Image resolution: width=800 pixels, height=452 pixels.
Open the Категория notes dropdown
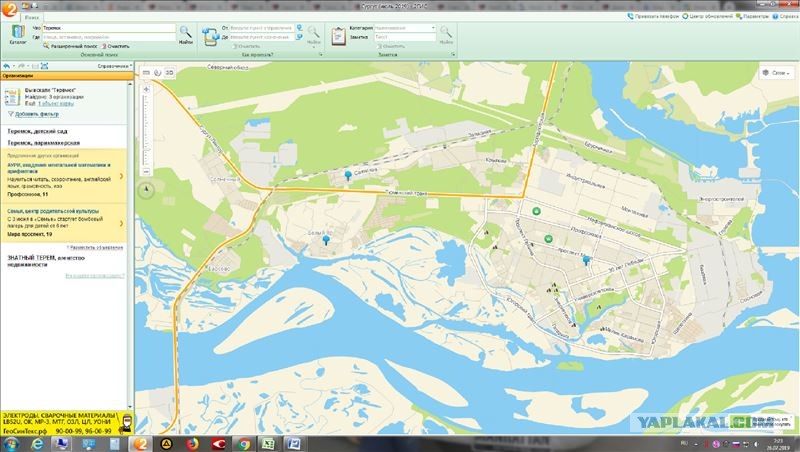(x=405, y=28)
